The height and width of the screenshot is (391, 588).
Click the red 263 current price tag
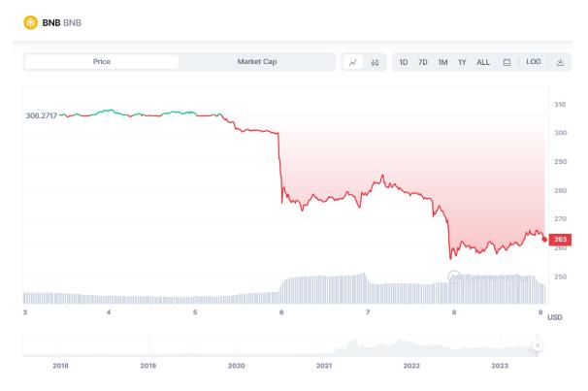(x=561, y=239)
